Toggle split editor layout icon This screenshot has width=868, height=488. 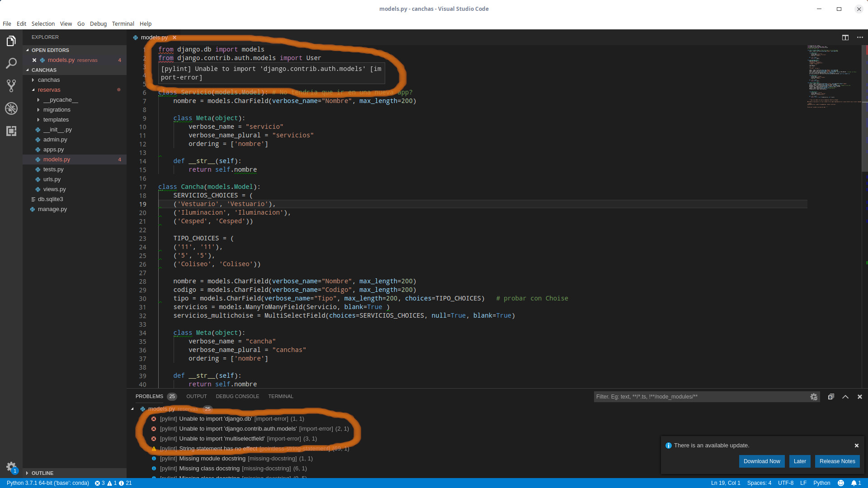845,37
